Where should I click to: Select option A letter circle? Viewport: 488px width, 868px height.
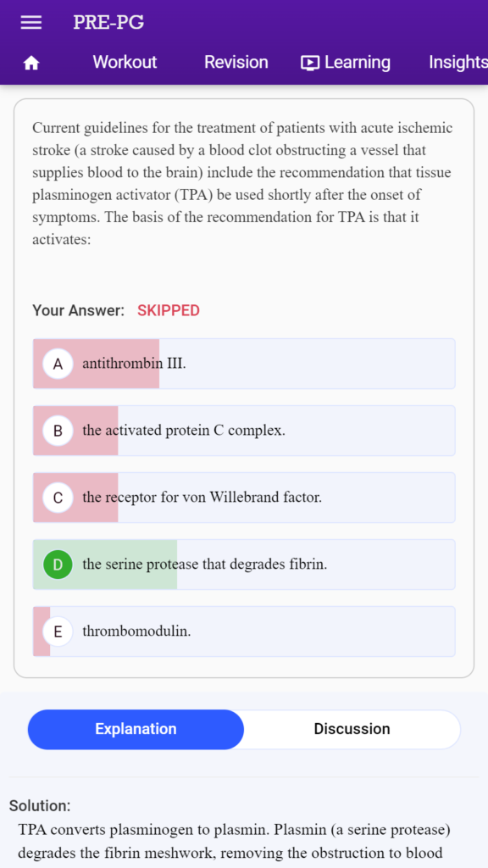(x=58, y=364)
